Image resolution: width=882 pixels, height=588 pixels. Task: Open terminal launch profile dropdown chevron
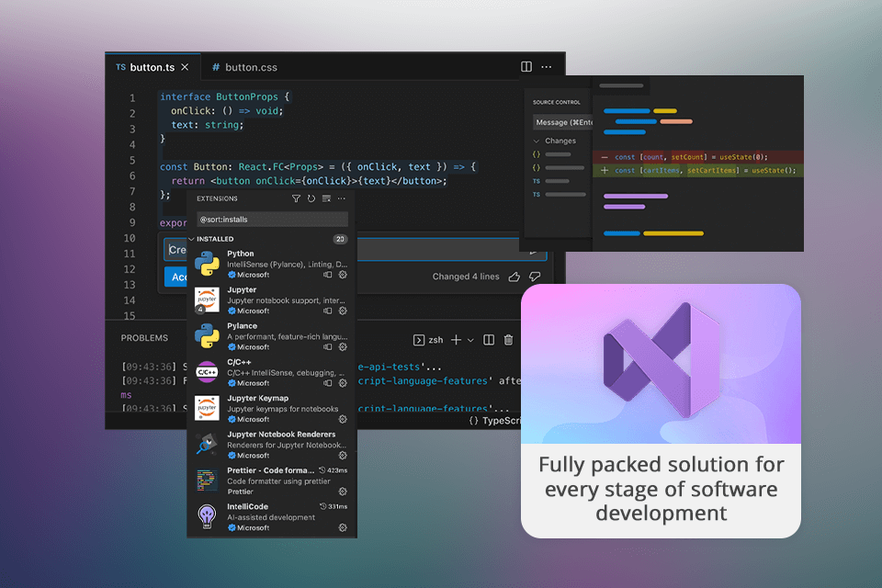click(x=470, y=340)
